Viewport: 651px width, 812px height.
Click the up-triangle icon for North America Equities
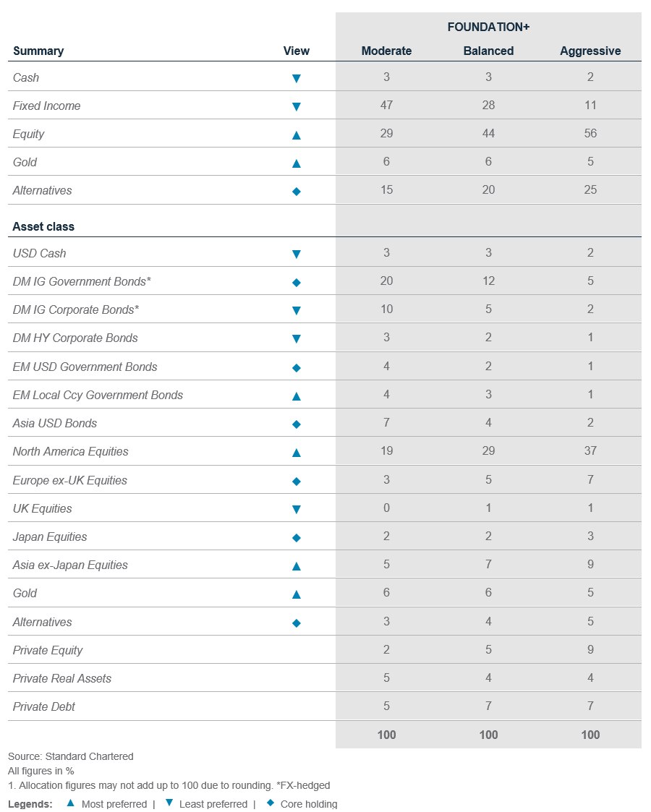296,453
